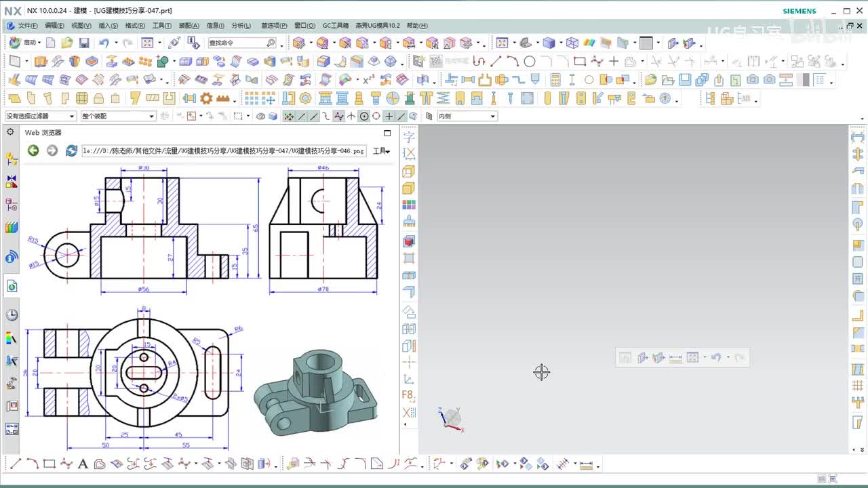Viewport: 868px width, 488px height.
Task: Toggle the enable snap points button
Action: (289, 116)
